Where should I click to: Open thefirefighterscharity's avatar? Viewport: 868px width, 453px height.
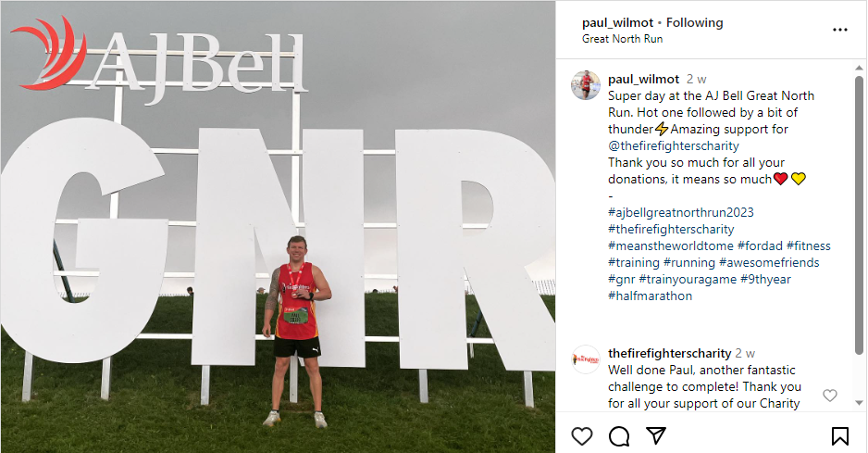coord(586,359)
